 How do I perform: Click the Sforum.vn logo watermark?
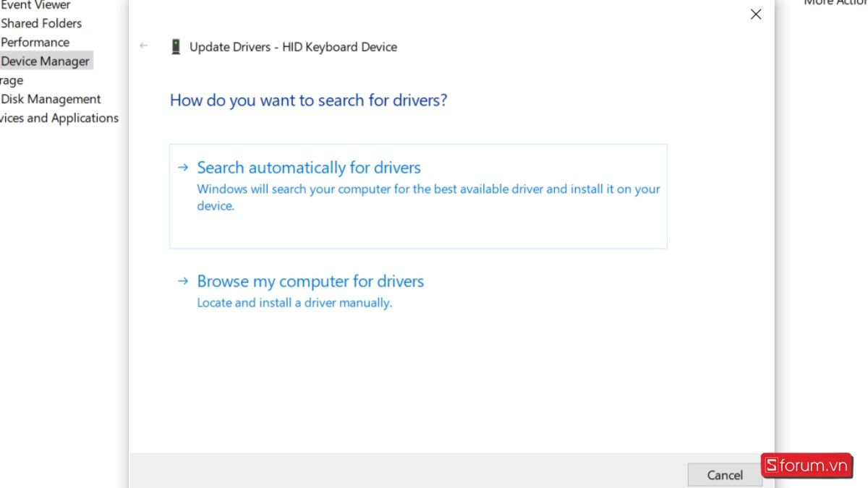pos(807,466)
